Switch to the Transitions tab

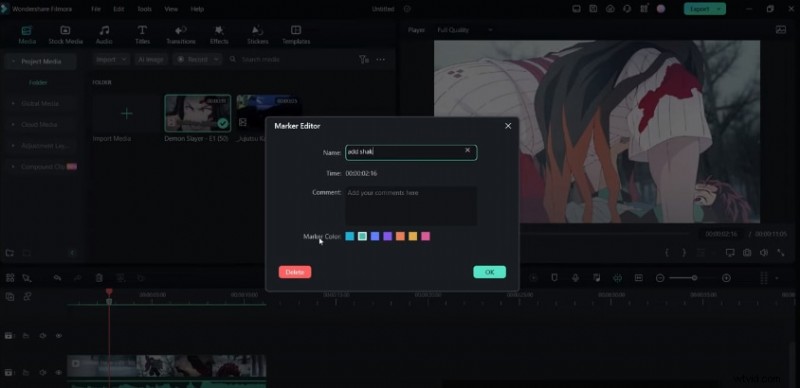click(x=181, y=35)
